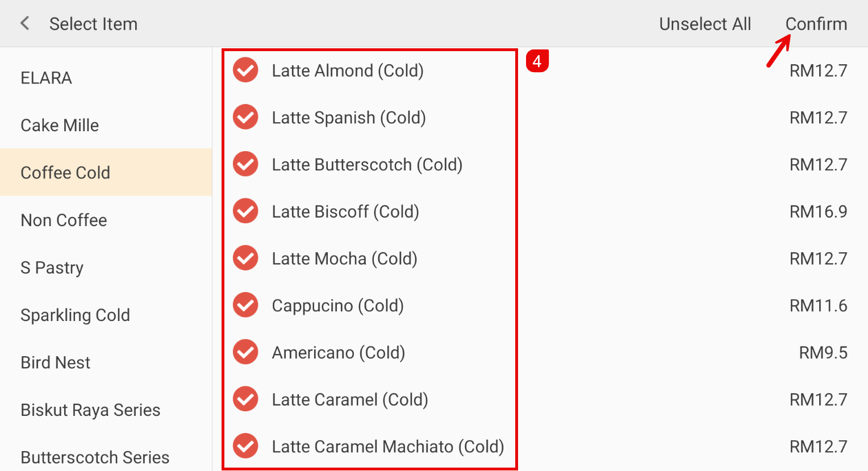The width and height of the screenshot is (868, 471).
Task: Open the ELARA category
Action: (47, 78)
